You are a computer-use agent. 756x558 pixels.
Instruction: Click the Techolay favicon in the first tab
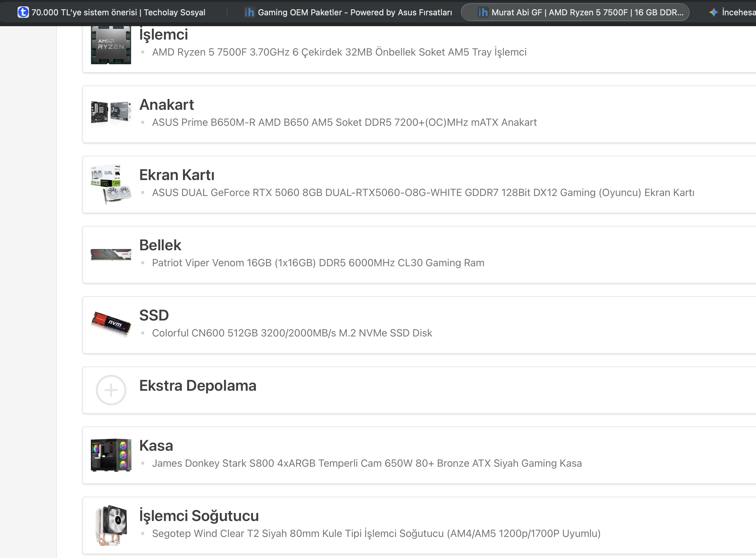(x=23, y=12)
